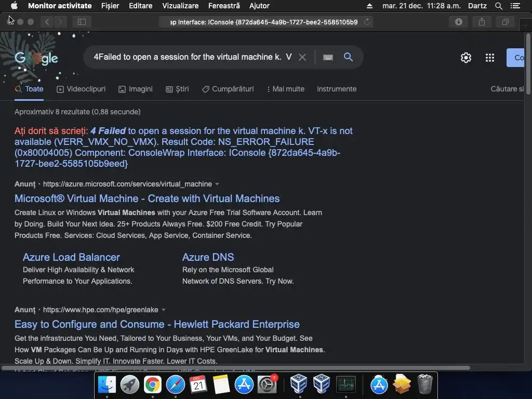The width and height of the screenshot is (532, 399).
Task: Open Activity Monitor from the Dock
Action: pyautogui.click(x=345, y=385)
